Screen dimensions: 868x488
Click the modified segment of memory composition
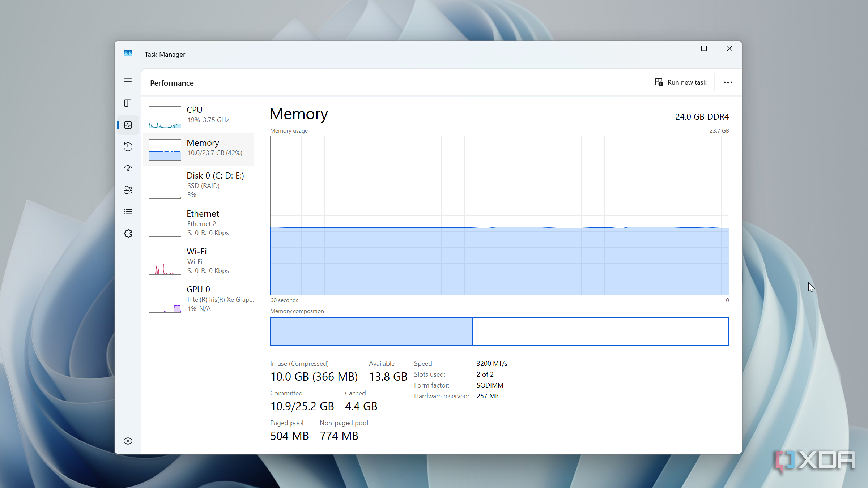[x=468, y=331]
